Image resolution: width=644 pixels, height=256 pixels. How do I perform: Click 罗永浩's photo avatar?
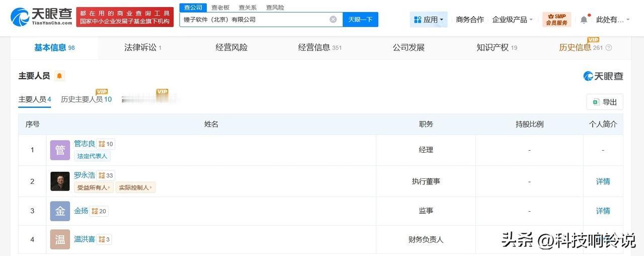coord(60,181)
